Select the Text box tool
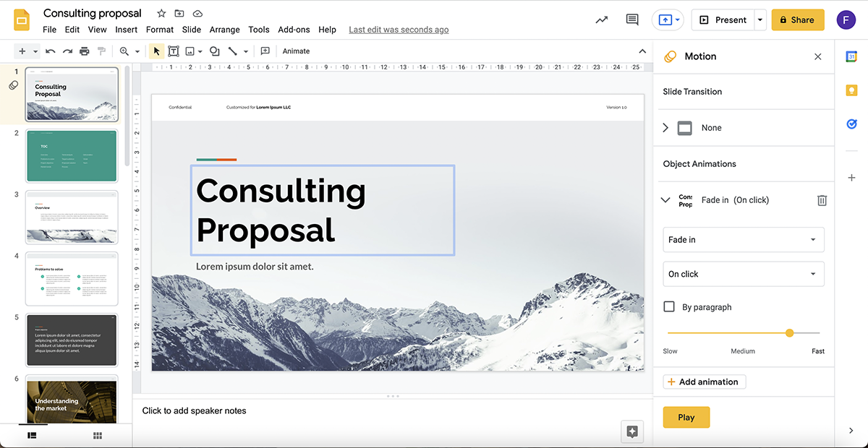Image resolution: width=868 pixels, height=448 pixels. [x=174, y=51]
